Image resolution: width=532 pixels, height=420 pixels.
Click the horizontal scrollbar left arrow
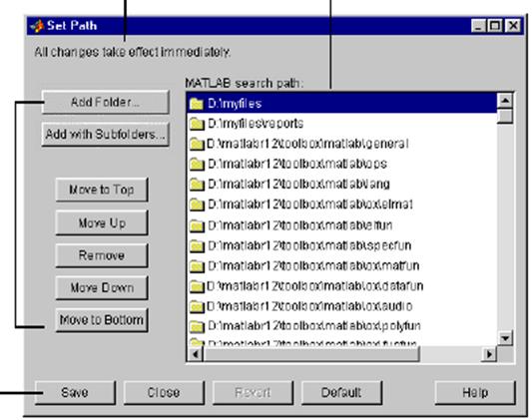point(196,354)
